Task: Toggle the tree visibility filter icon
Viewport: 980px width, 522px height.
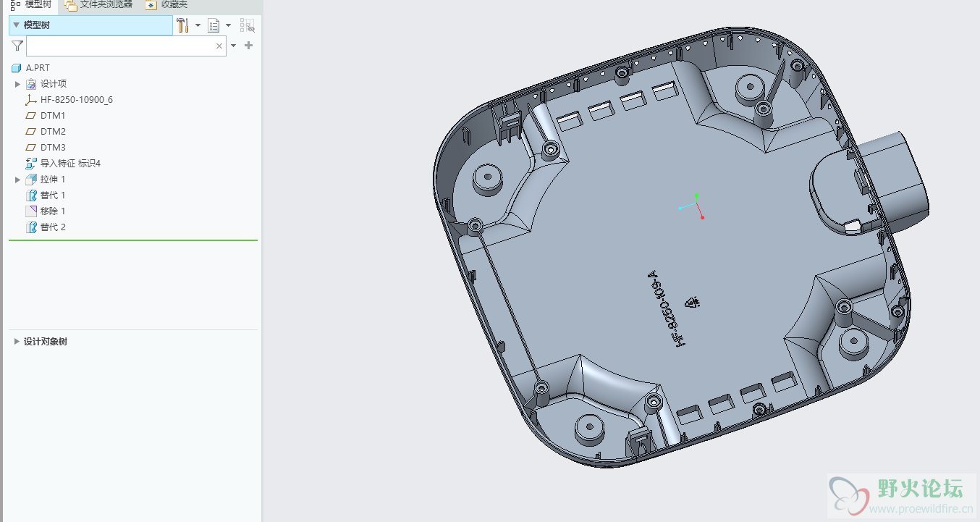Action: 248,25
